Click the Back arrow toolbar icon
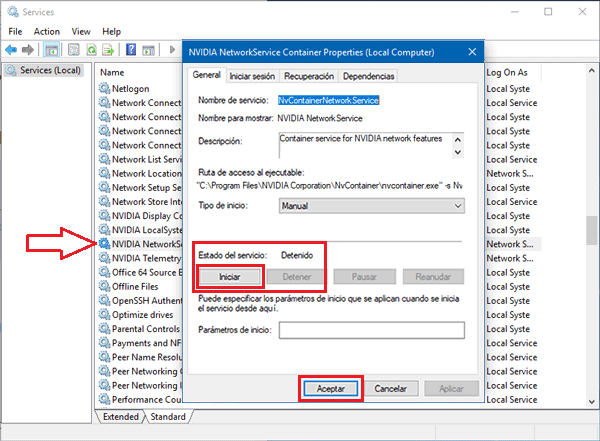This screenshot has width=600, height=441. pyautogui.click(x=11, y=50)
